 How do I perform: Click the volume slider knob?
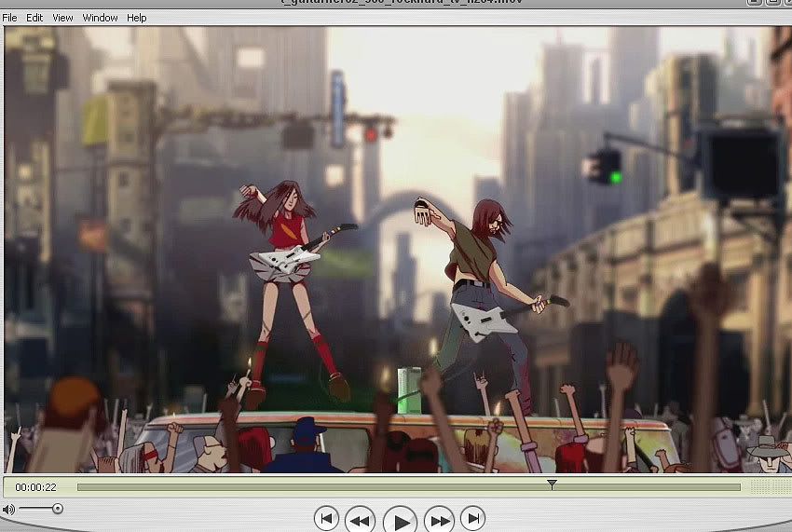(58, 509)
